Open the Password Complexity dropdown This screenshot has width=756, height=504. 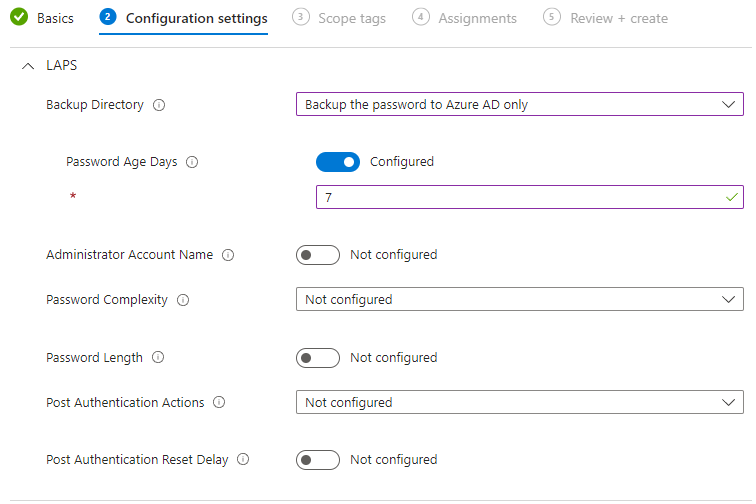tap(519, 299)
